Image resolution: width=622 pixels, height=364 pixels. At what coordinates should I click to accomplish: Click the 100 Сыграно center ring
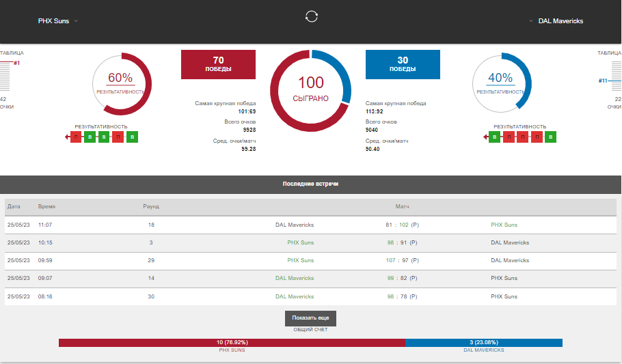pos(310,89)
